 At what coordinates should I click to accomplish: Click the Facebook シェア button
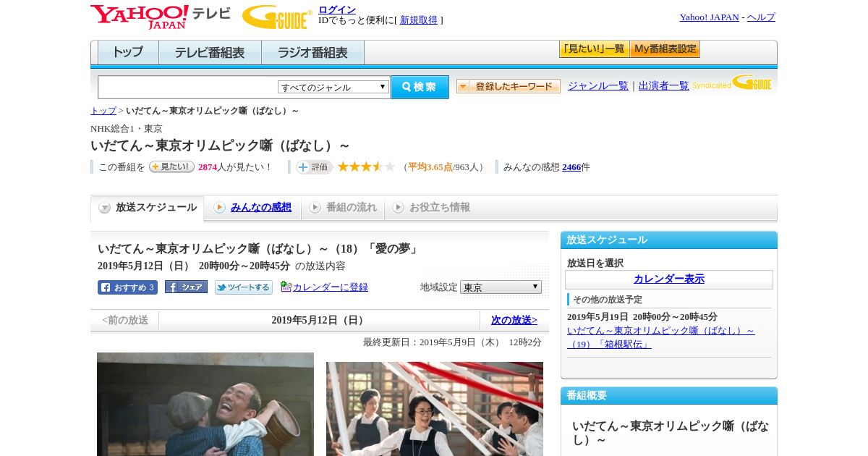186,287
